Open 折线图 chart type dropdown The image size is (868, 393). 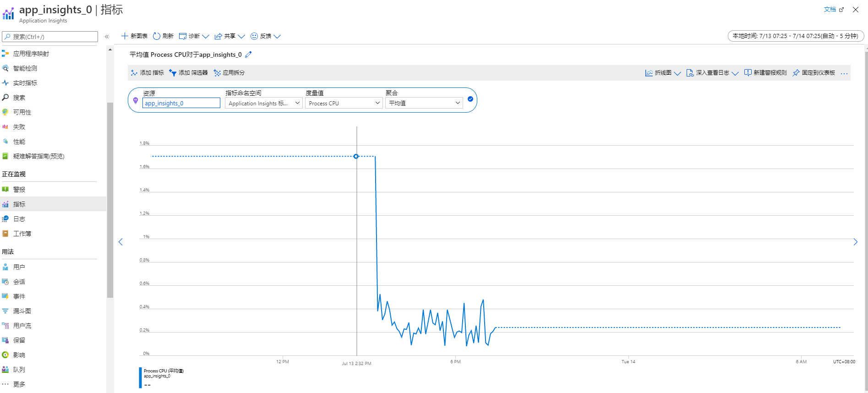tap(663, 73)
